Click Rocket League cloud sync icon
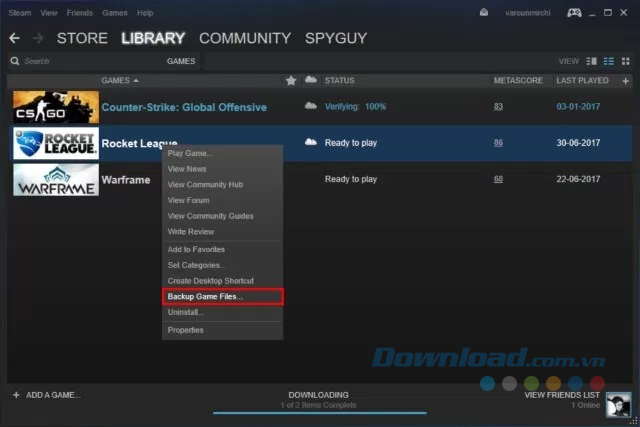Viewport: 640px width, 427px height. click(310, 143)
